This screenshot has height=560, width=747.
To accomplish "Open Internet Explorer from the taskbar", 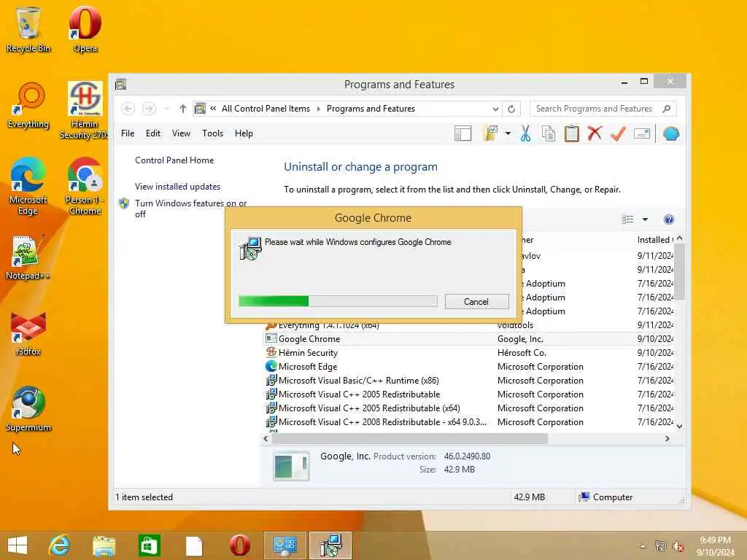I will click(x=60, y=545).
